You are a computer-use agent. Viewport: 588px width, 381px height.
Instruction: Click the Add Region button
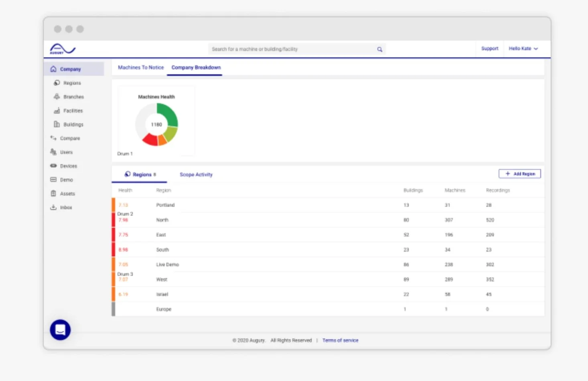[x=520, y=174]
